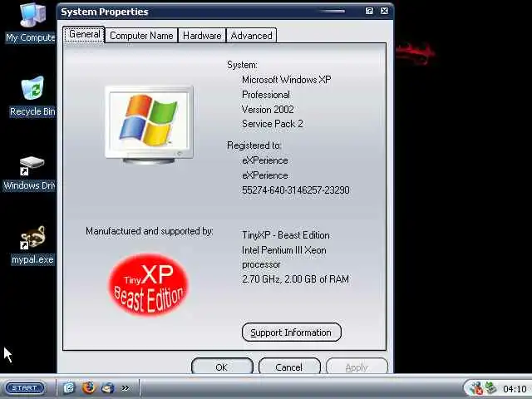Click the text 'Version 2002'

268,109
